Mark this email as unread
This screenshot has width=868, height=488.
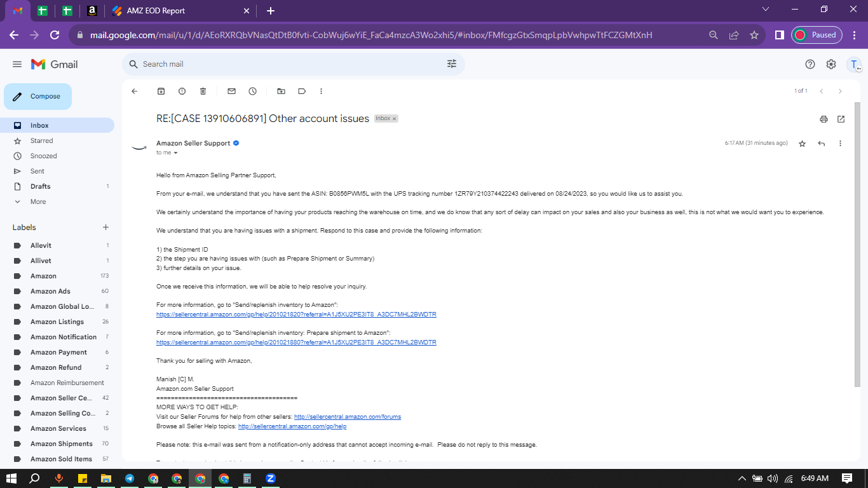coord(231,91)
